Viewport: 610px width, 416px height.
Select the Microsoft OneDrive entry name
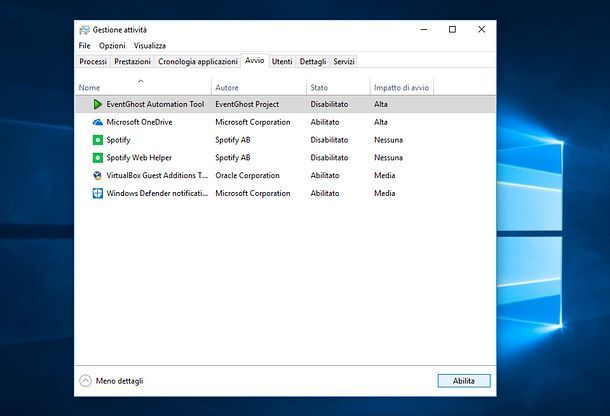[x=139, y=122]
